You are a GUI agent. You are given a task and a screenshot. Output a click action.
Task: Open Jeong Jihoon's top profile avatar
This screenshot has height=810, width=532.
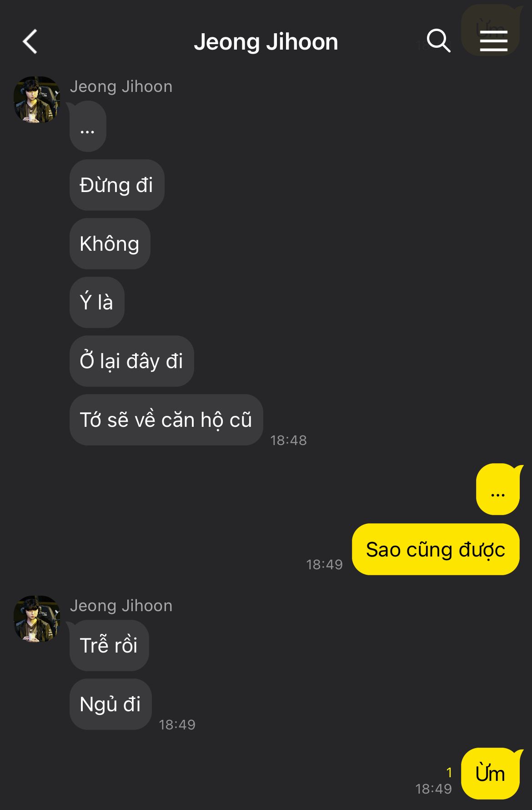(x=37, y=99)
